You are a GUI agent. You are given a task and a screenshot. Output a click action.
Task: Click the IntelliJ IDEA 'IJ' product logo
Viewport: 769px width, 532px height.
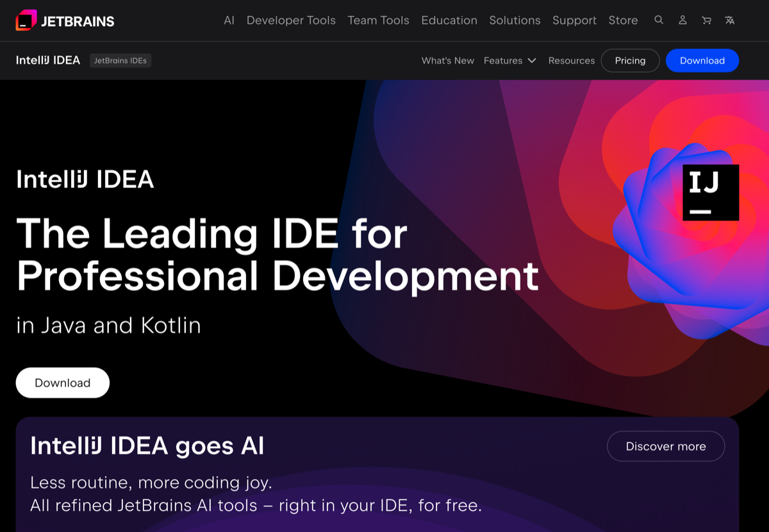[x=711, y=192]
